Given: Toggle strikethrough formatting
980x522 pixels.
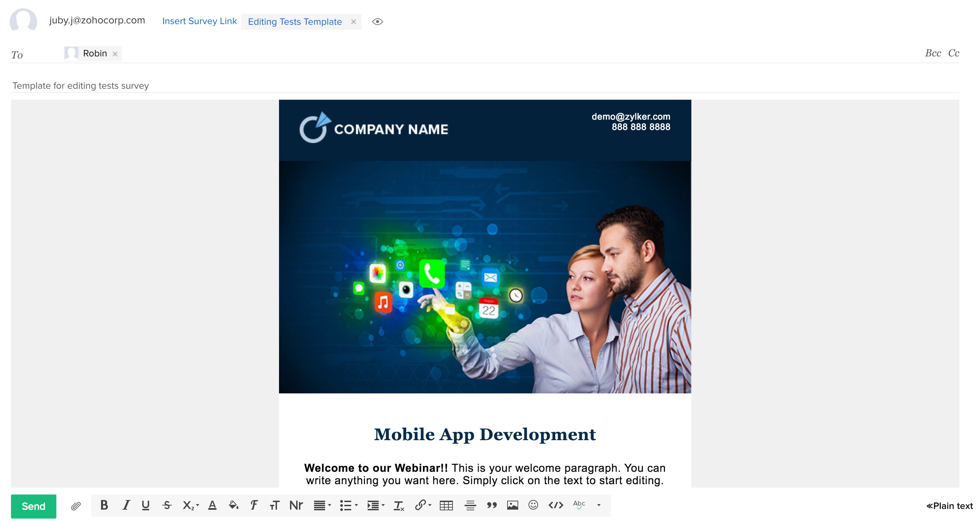Looking at the screenshot, I should (x=167, y=505).
